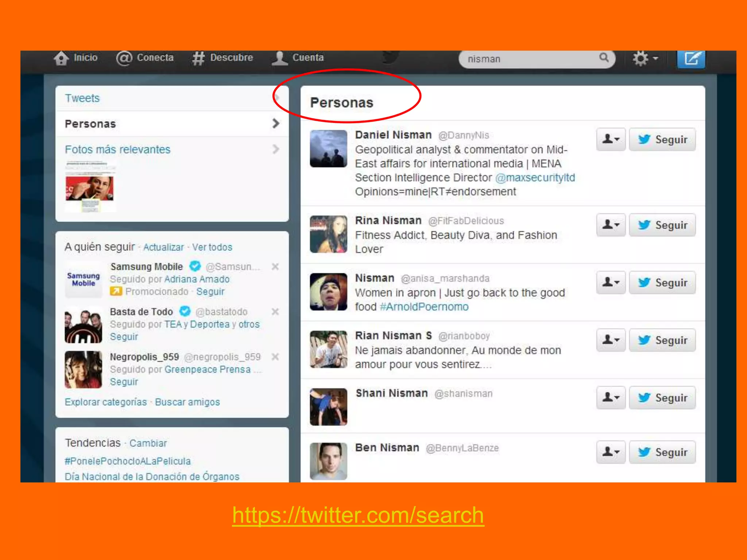Open Rian Nisman S profile picture
The image size is (747, 560).
(x=328, y=350)
